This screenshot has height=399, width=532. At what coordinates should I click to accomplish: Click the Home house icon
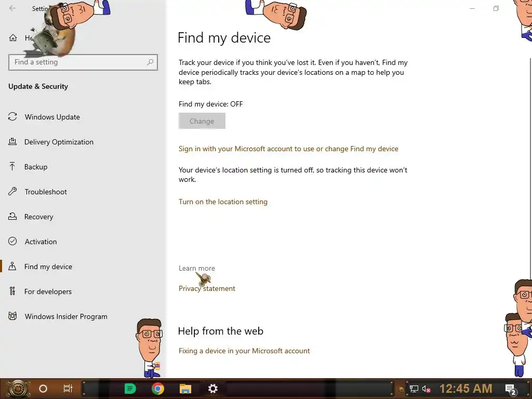pyautogui.click(x=13, y=37)
